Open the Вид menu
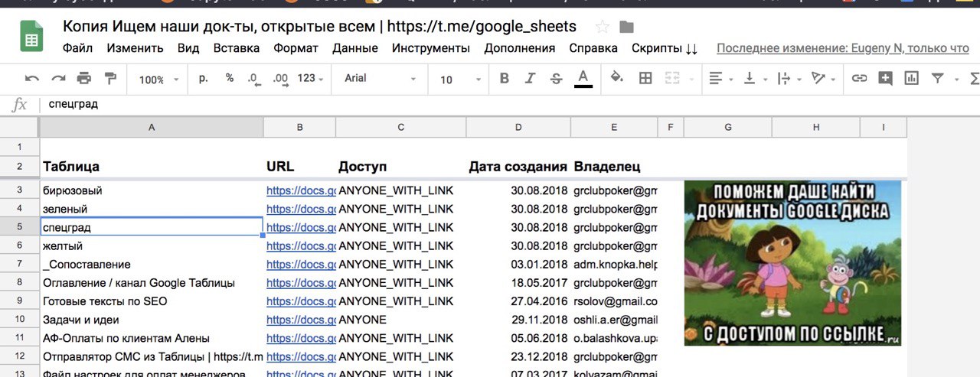 pos(188,48)
